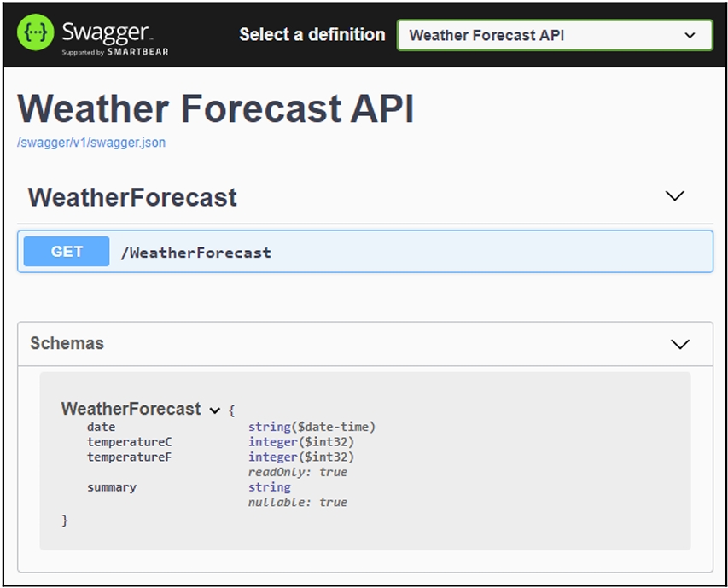Click the arrow in the definition selector

(690, 36)
